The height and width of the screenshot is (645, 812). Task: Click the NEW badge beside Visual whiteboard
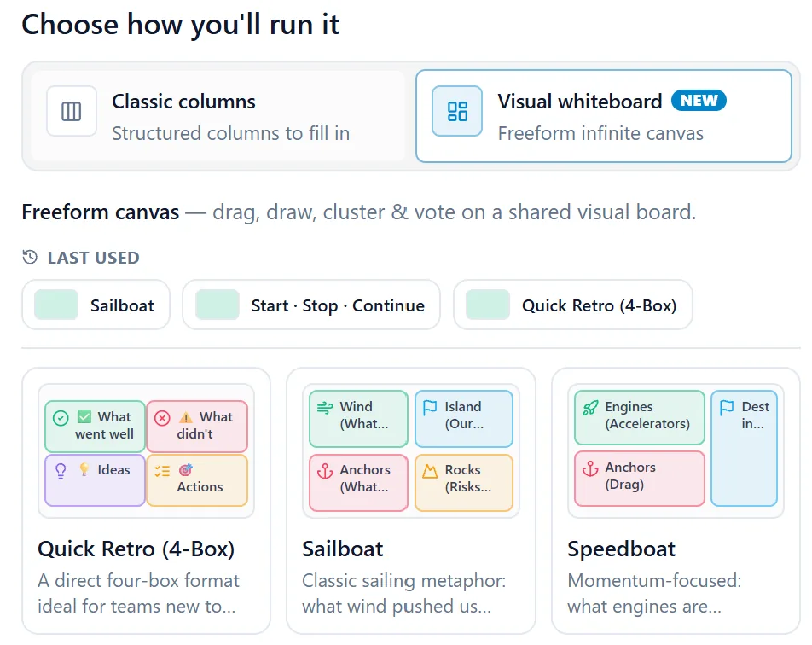(x=699, y=101)
